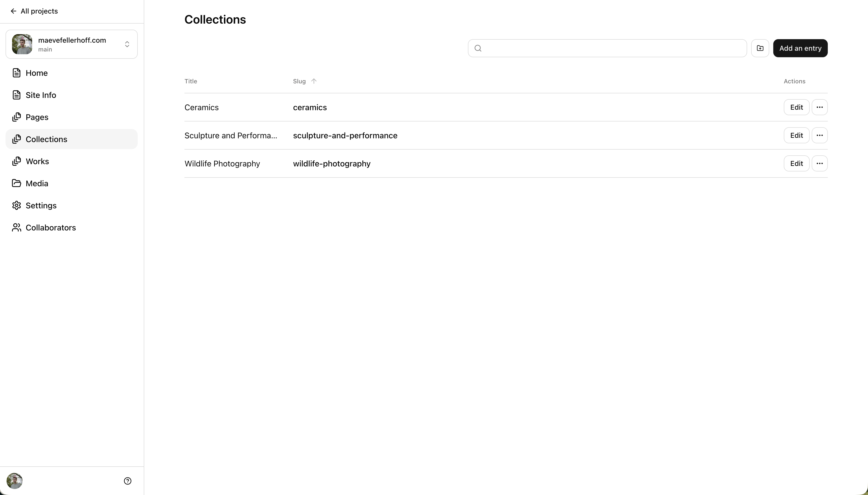The height and width of the screenshot is (495, 868).
Task: Open the Media folder section
Action: (x=37, y=183)
